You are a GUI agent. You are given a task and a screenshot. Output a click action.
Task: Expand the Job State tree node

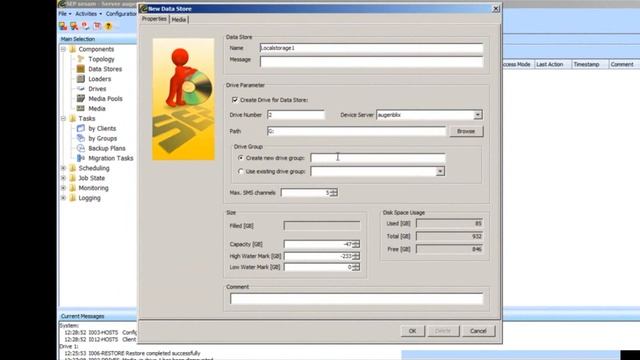pyautogui.click(x=63, y=178)
